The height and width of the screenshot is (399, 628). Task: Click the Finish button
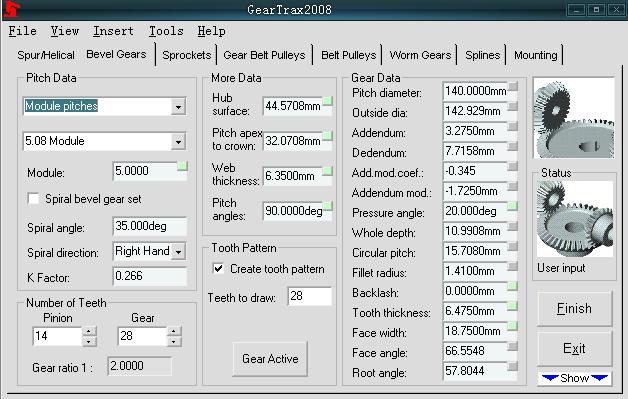click(x=574, y=308)
